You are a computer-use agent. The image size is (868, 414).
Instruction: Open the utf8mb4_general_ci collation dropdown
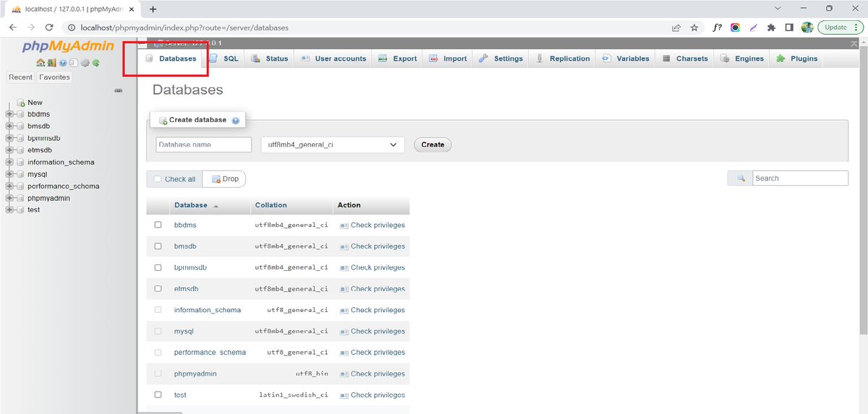333,145
